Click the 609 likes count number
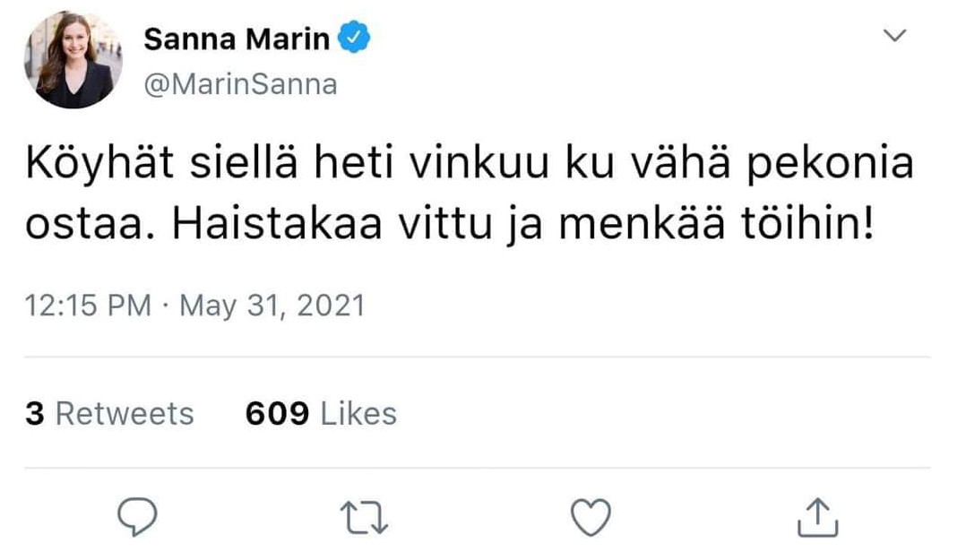 click(x=277, y=413)
